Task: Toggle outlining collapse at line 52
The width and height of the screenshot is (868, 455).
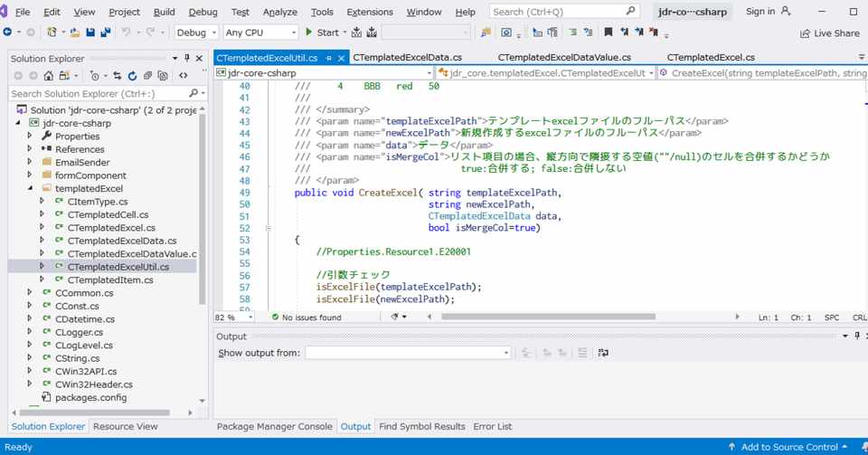Action: 269,228
